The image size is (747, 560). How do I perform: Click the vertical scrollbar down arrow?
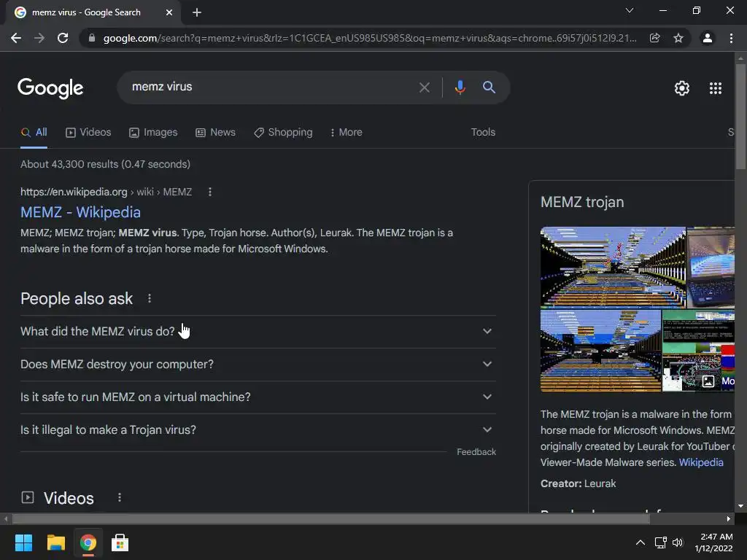coord(740,506)
